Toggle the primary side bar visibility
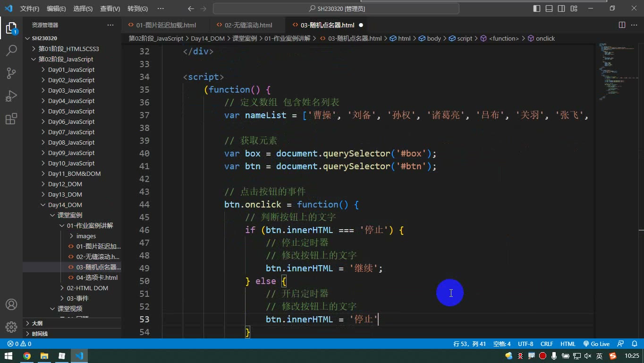Viewport: 644px width, 363px height. click(537, 9)
